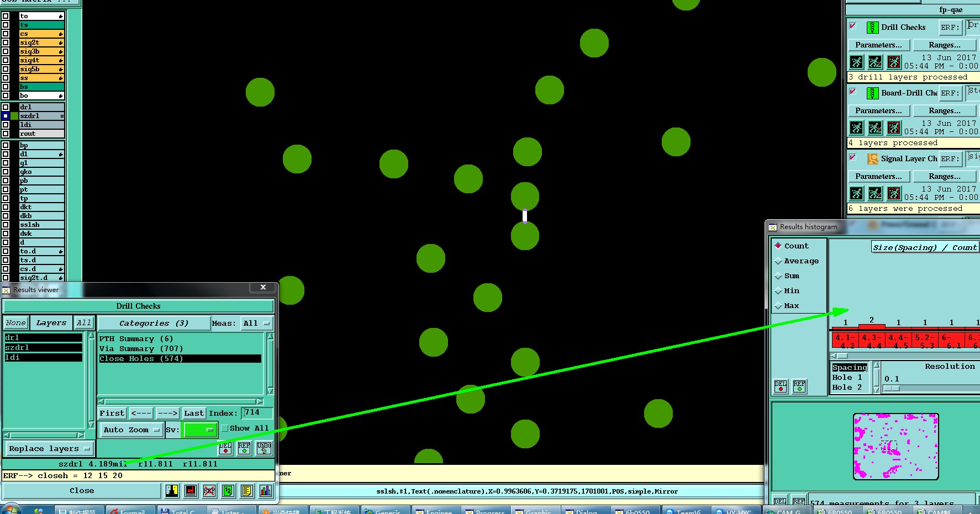Open the histogram bar chart icon
Screen dimensions: 980x514
point(266,490)
